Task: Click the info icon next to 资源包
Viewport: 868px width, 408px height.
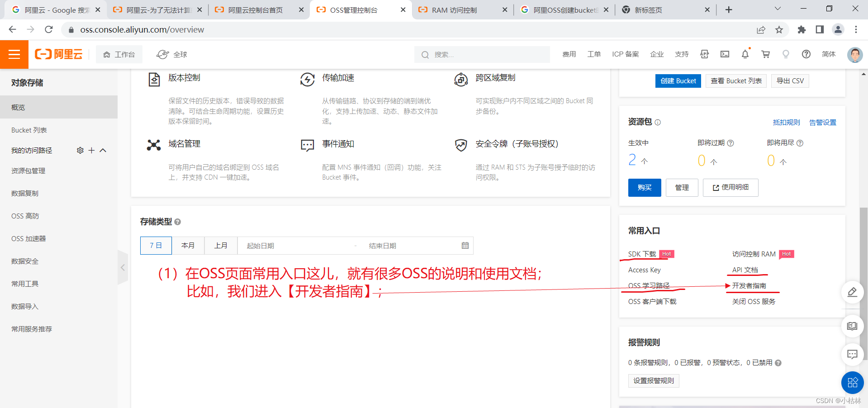Action: [658, 122]
